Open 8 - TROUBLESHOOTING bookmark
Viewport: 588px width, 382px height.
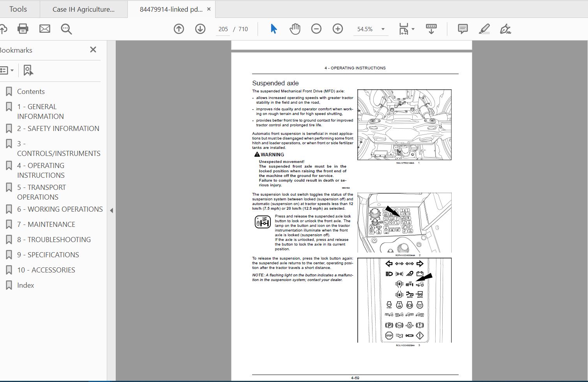point(54,240)
